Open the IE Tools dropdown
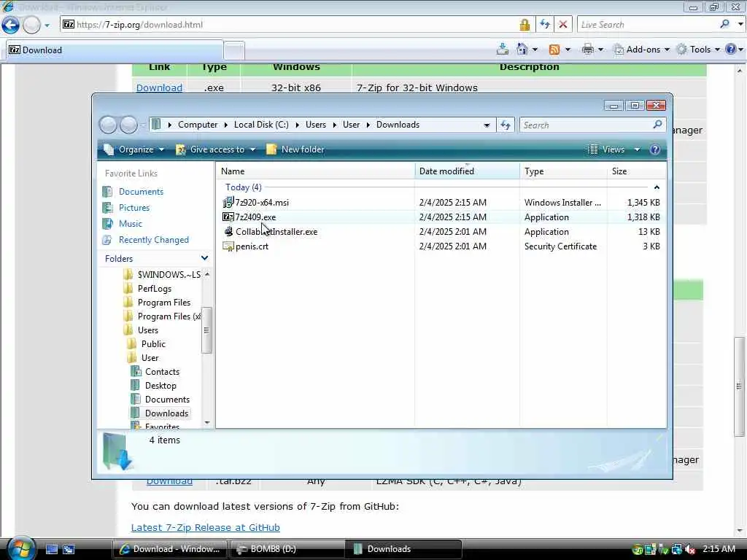The image size is (747, 560). point(699,49)
